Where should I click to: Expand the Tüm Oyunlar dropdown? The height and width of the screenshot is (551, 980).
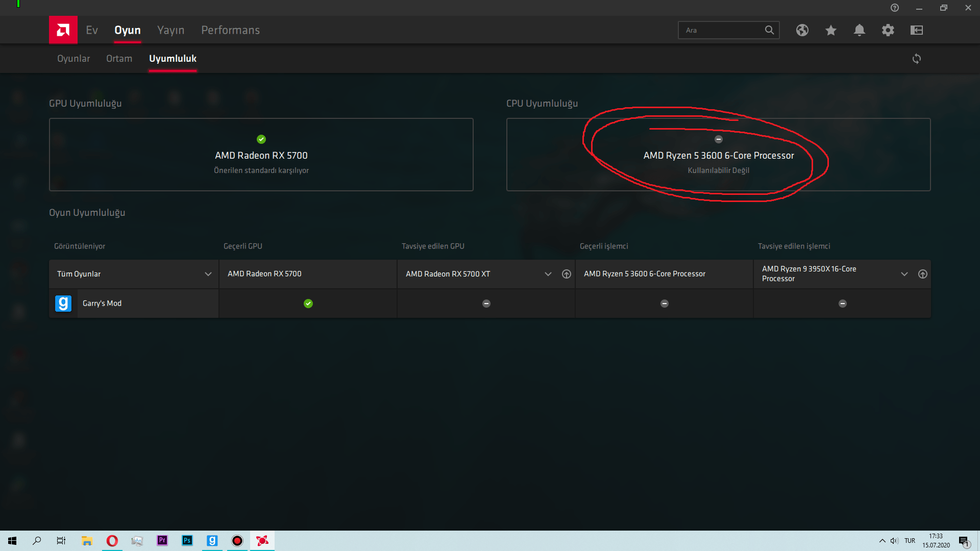(208, 274)
